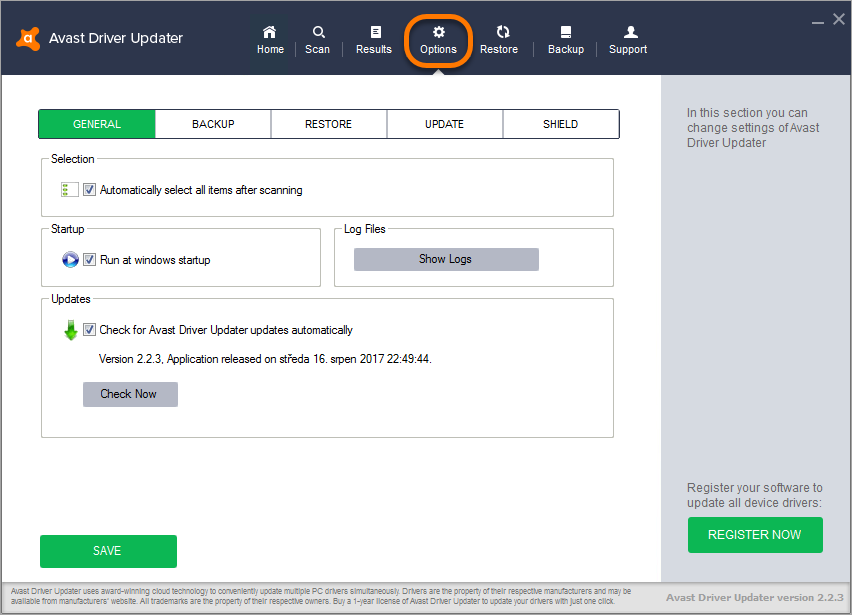Save settings with the SAVE button
Viewport: 852px width, 615px height.
click(107, 551)
